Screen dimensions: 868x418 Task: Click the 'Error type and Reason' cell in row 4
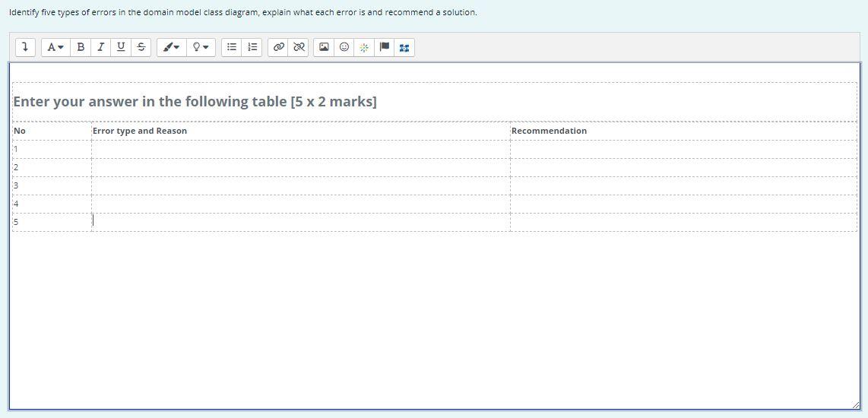coord(300,204)
